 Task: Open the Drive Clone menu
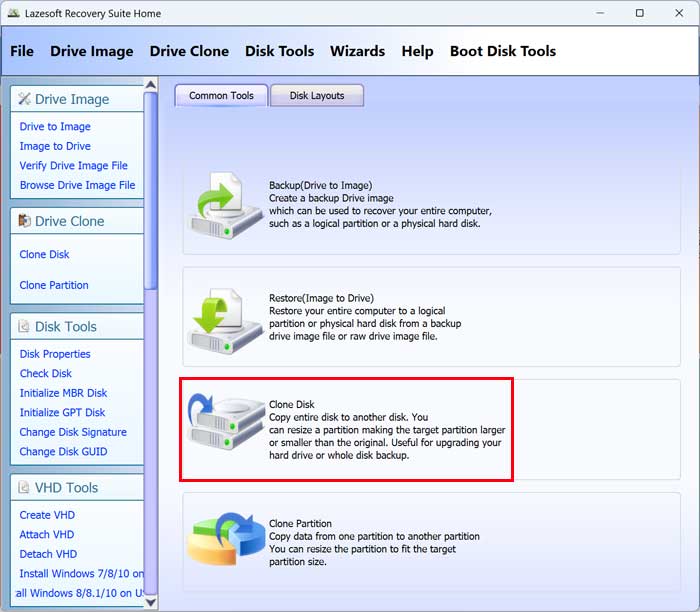[x=189, y=51]
